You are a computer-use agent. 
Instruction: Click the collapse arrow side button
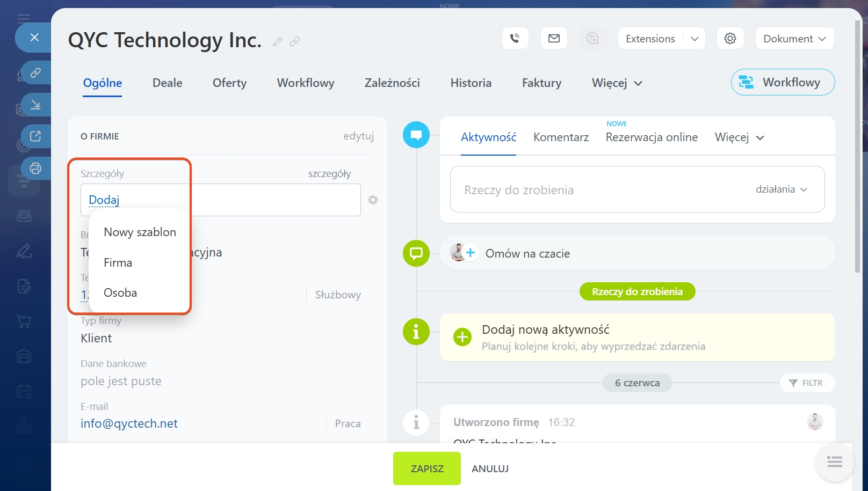(36, 104)
